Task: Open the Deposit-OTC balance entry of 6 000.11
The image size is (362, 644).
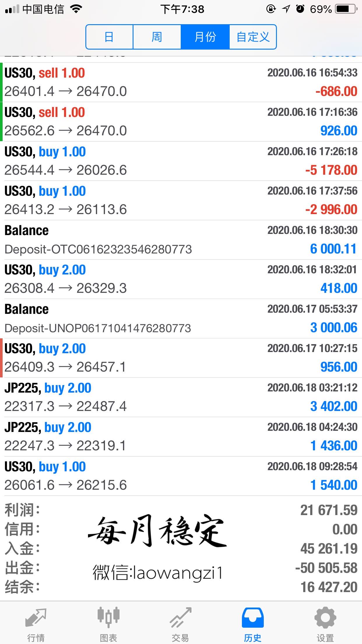Action: pos(181,240)
